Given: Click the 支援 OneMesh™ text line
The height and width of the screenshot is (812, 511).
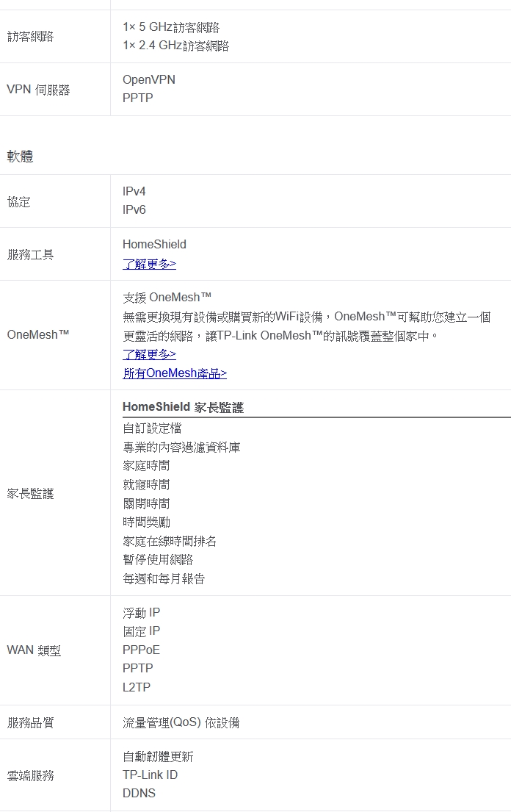Looking at the screenshot, I should tap(167, 298).
